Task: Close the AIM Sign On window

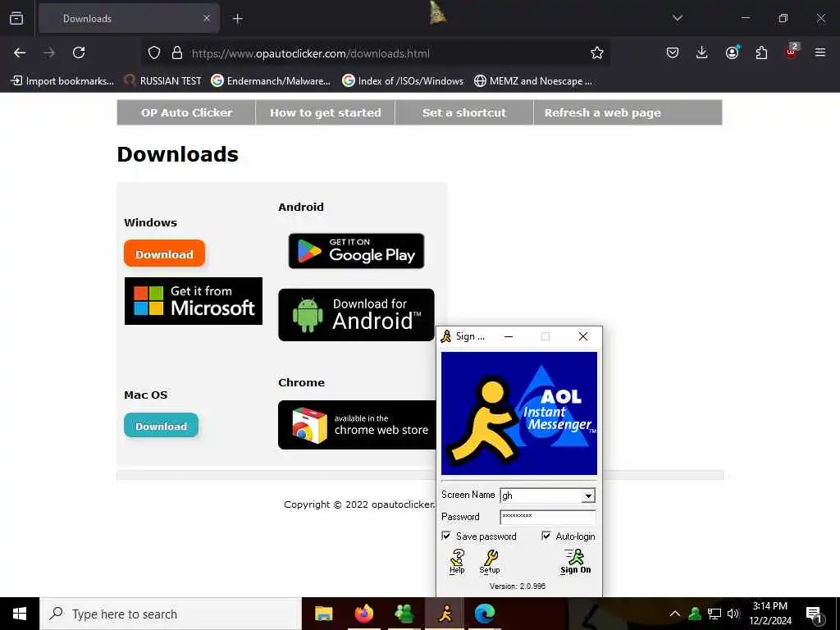Action: click(583, 336)
